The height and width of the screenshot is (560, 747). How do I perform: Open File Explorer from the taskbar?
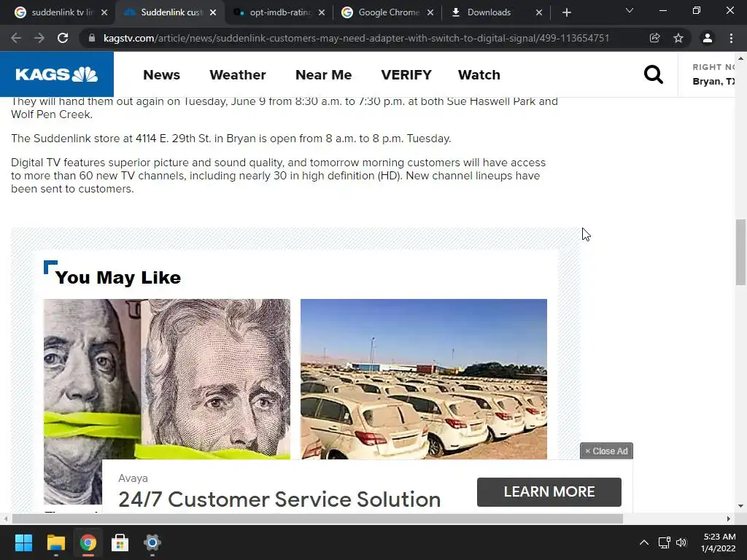pyautogui.click(x=55, y=542)
